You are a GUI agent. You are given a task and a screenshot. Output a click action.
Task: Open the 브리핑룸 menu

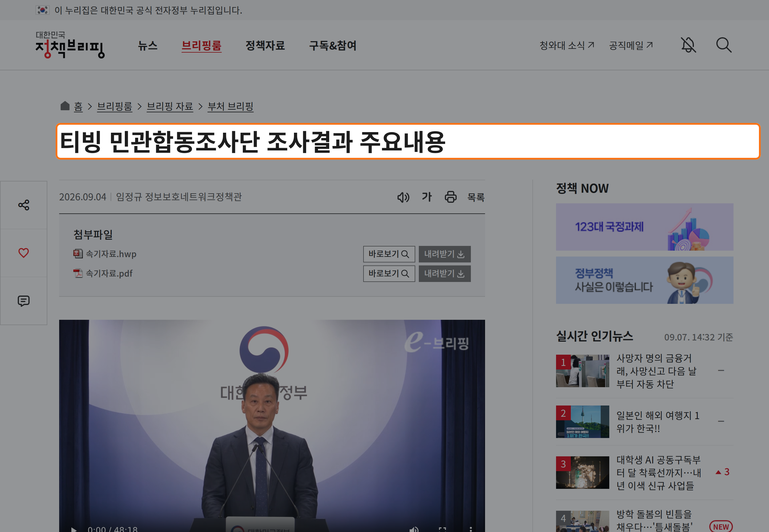pos(201,45)
